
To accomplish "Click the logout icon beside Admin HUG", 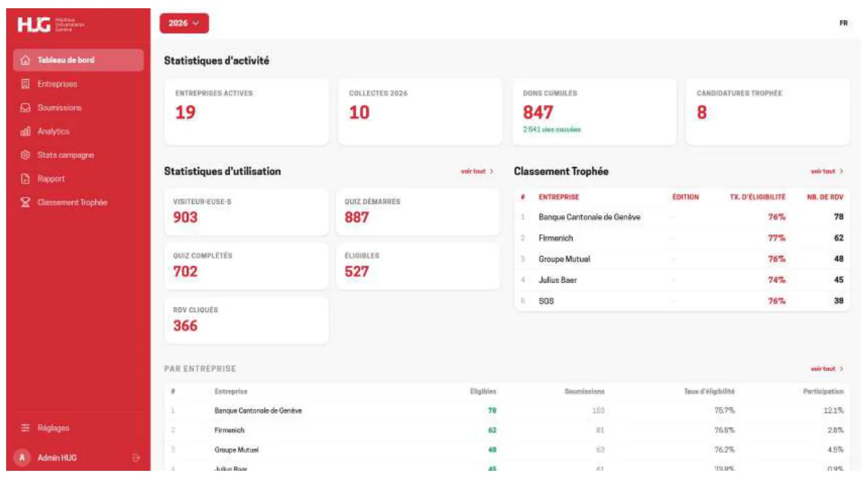I will [x=135, y=458].
